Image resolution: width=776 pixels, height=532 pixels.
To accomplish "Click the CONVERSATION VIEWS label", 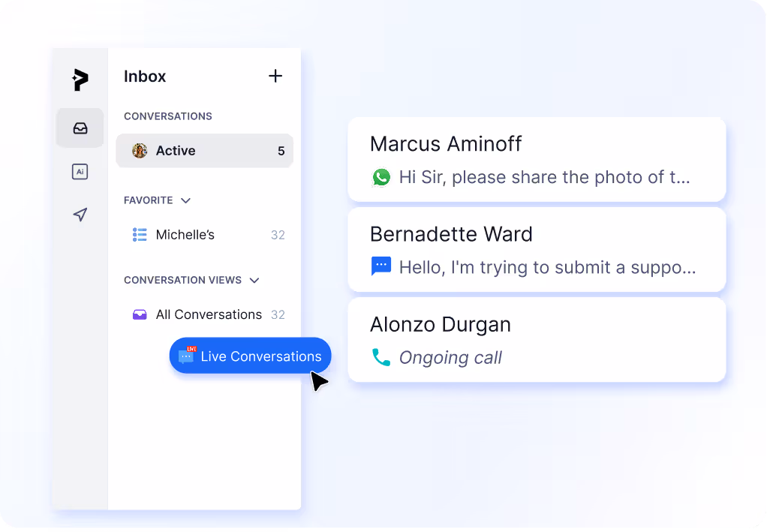I will click(182, 280).
